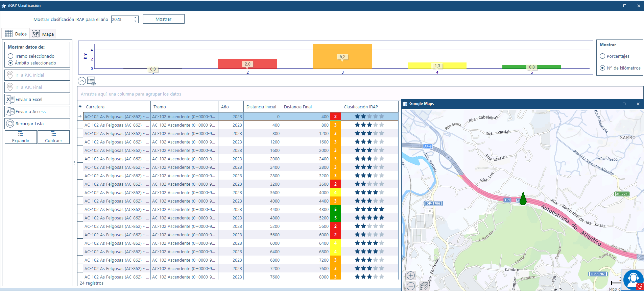Choose Porcentajes display option
Image resolution: width=644 pixels, height=291 pixels.
[602, 56]
